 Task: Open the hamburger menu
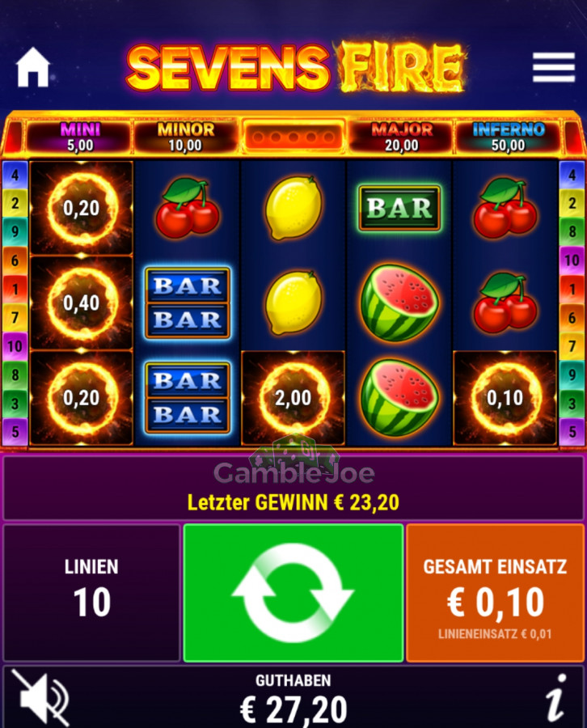554,67
